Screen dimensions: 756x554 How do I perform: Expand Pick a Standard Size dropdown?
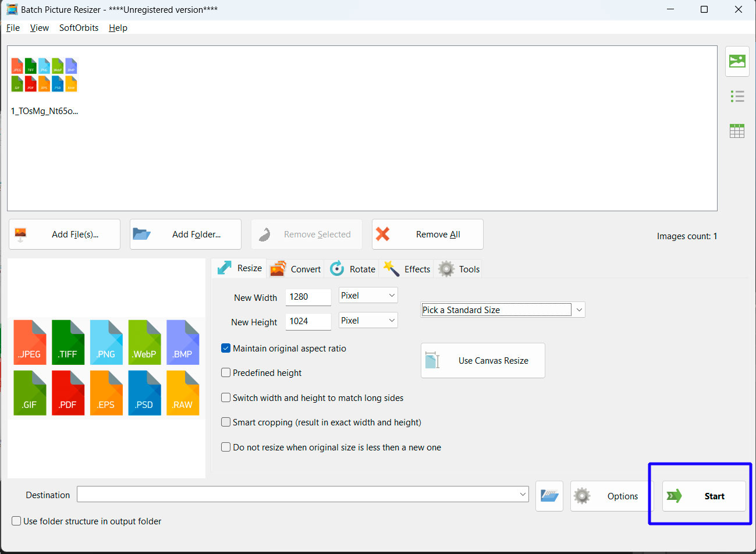(x=578, y=310)
